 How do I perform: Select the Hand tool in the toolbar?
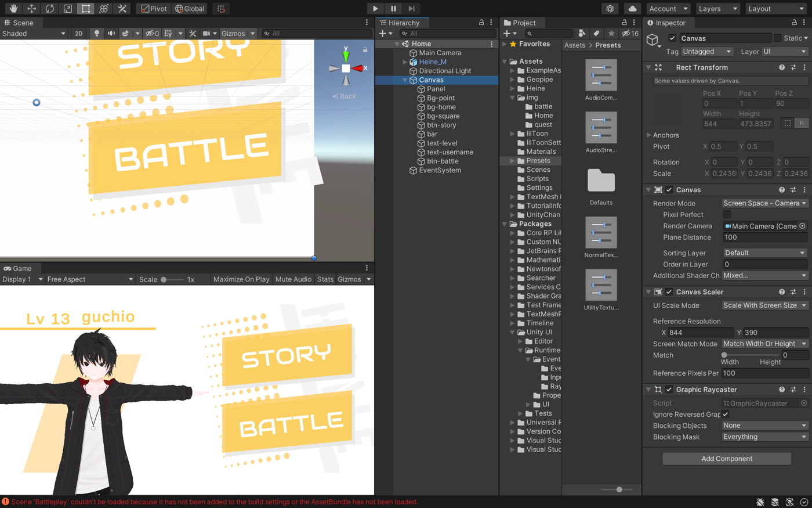point(13,8)
